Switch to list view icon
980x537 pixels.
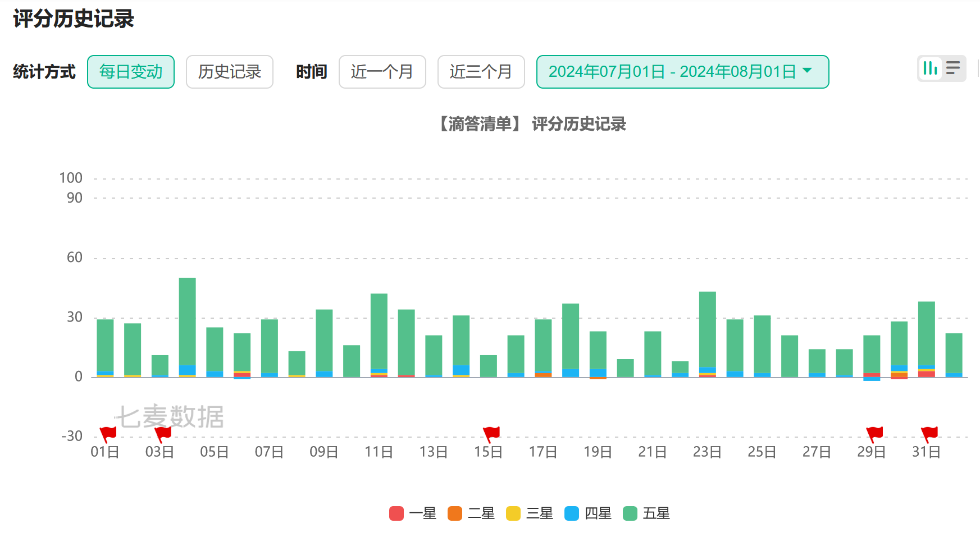pos(953,68)
